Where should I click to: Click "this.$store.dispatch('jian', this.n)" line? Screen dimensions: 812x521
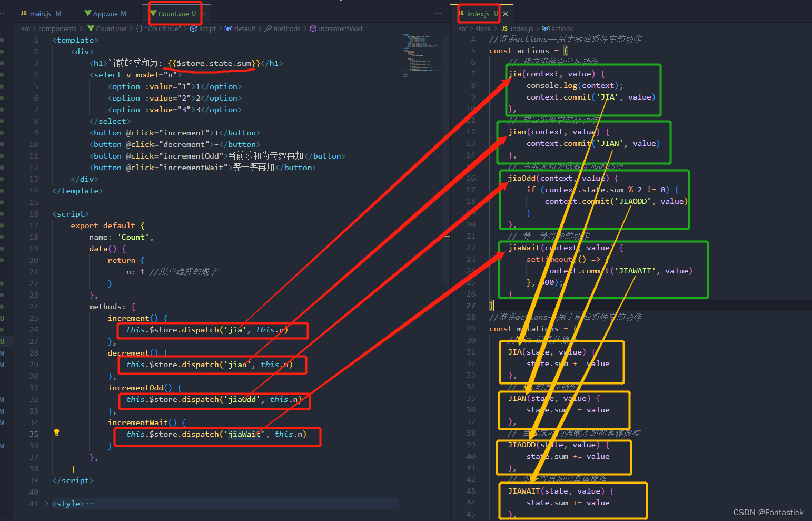tap(209, 365)
